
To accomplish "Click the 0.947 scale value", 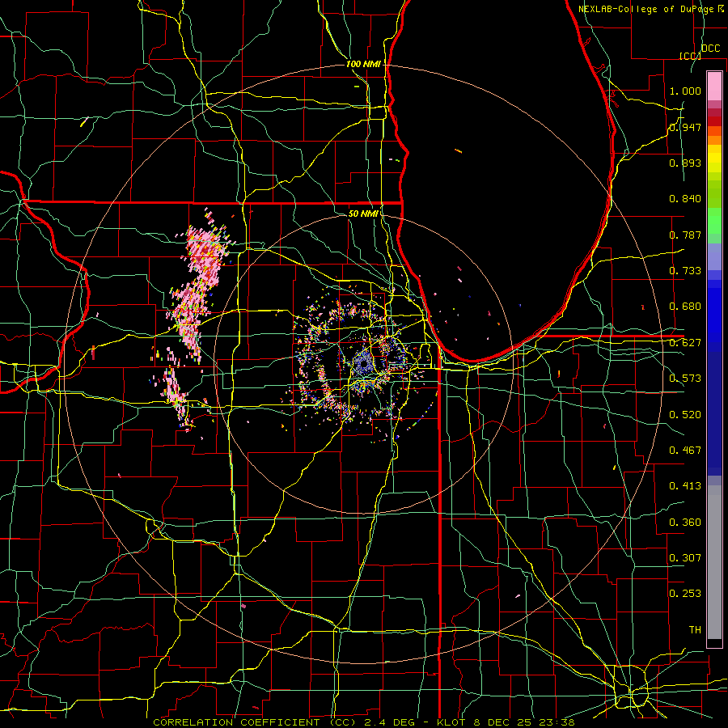I will tap(685, 127).
